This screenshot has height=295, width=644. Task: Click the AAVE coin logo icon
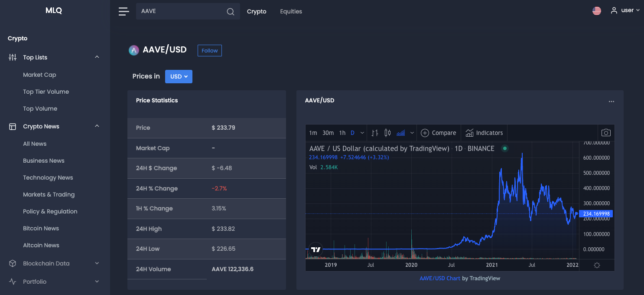(x=133, y=50)
